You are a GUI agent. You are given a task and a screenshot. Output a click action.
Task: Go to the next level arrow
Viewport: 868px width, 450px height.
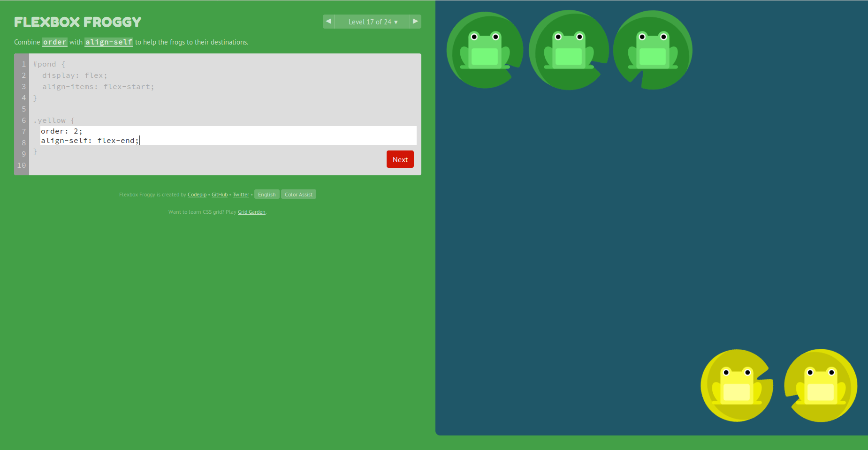[415, 22]
